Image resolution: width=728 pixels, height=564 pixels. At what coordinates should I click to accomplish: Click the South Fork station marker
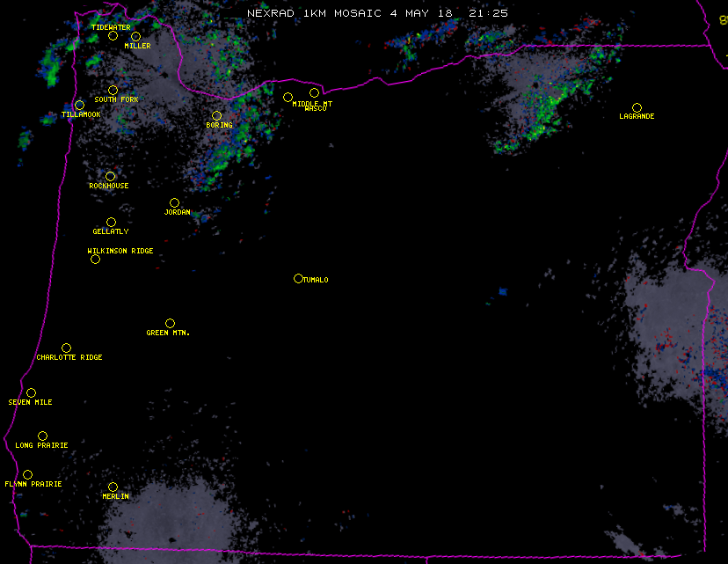pyautogui.click(x=113, y=90)
